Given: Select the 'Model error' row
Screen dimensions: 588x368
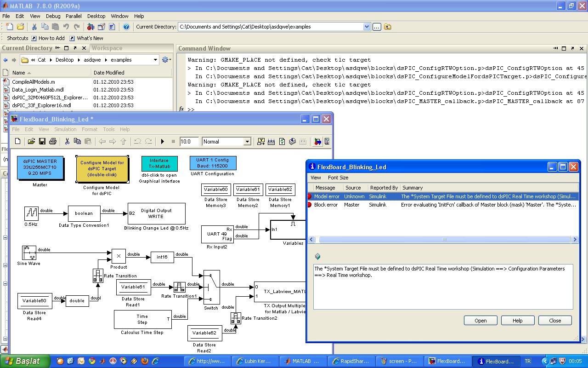Looking at the screenshot, I should coord(443,196).
